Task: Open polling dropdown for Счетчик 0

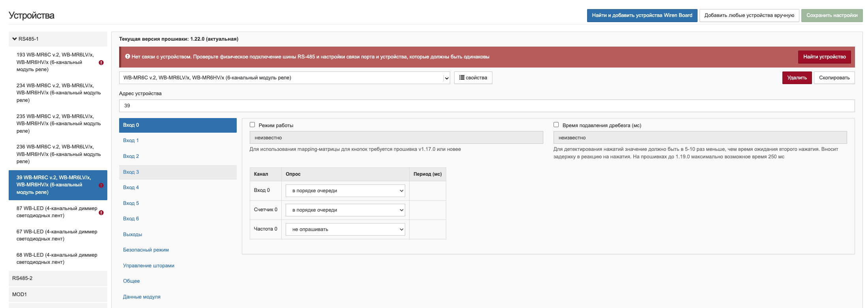Action: [345, 210]
